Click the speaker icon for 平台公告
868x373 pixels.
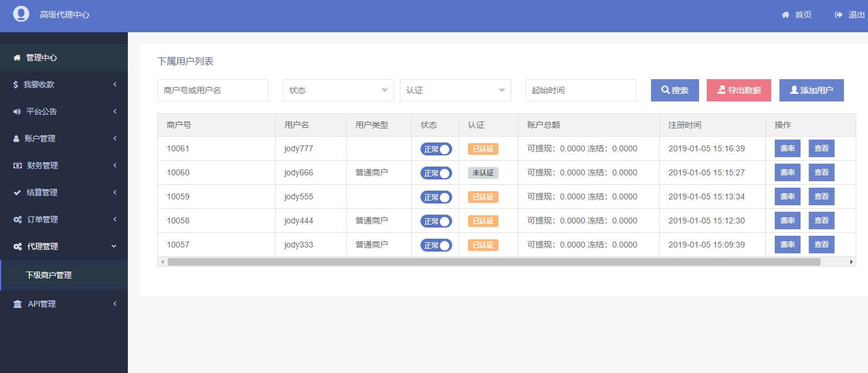click(17, 111)
